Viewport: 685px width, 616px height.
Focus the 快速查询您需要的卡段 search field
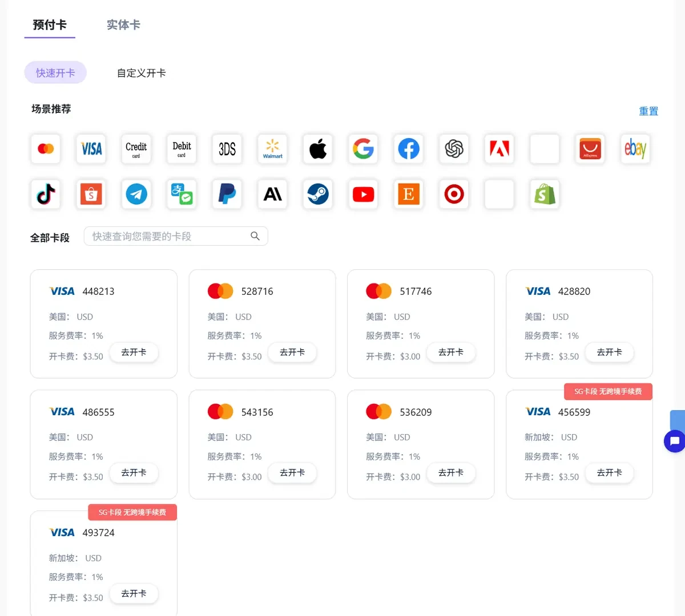[x=176, y=236]
